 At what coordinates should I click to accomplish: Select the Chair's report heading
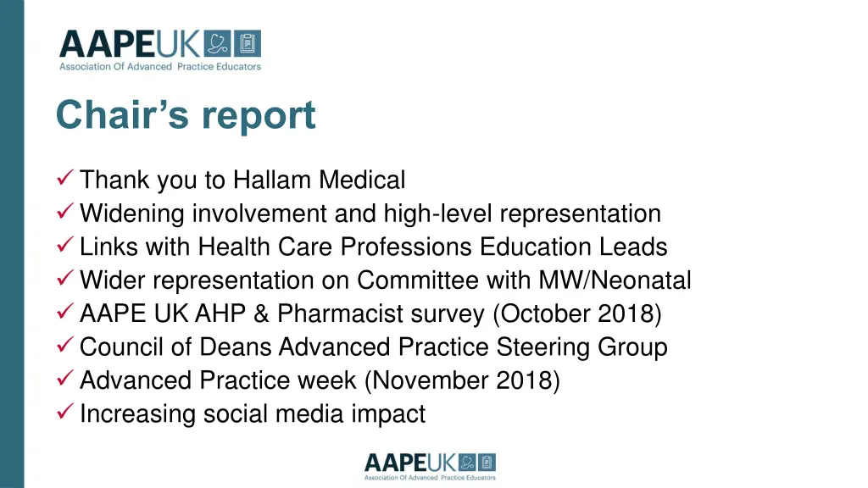click(x=186, y=116)
